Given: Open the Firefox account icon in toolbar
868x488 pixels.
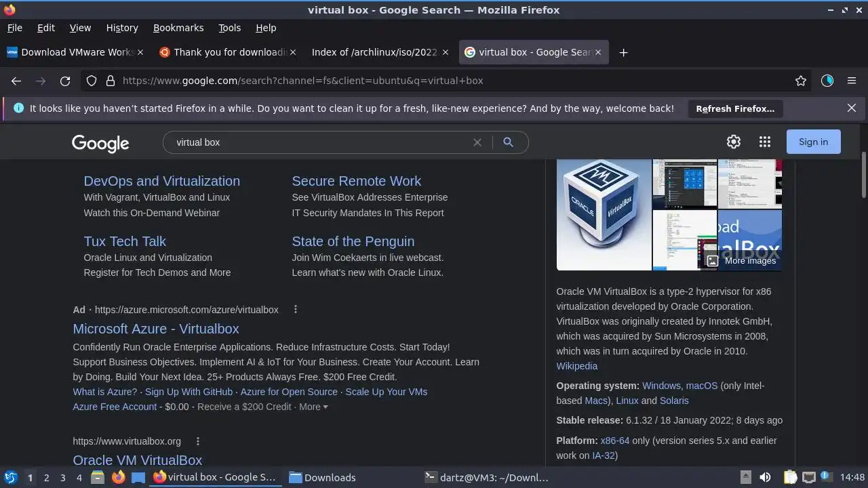Looking at the screenshot, I should [827, 81].
